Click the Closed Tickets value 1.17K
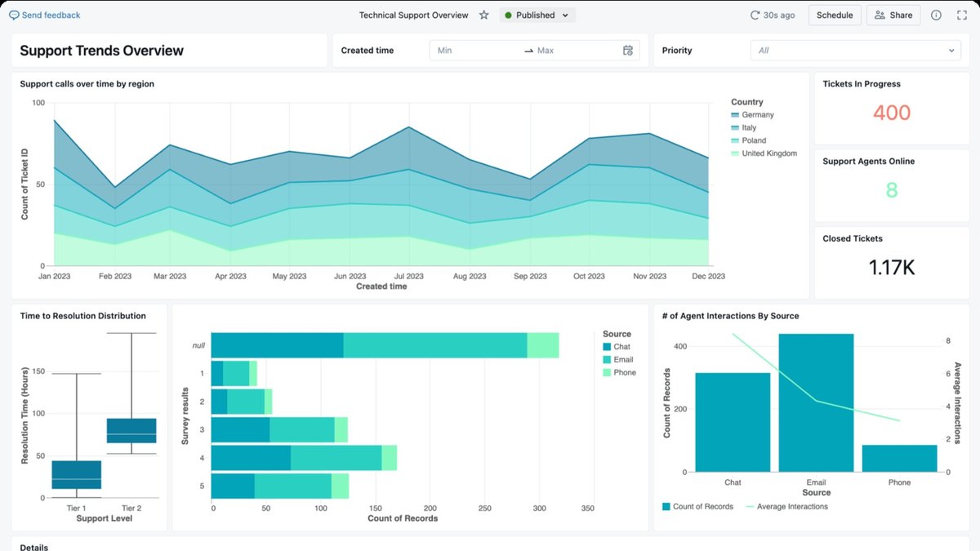This screenshot has height=551, width=980. click(x=892, y=268)
